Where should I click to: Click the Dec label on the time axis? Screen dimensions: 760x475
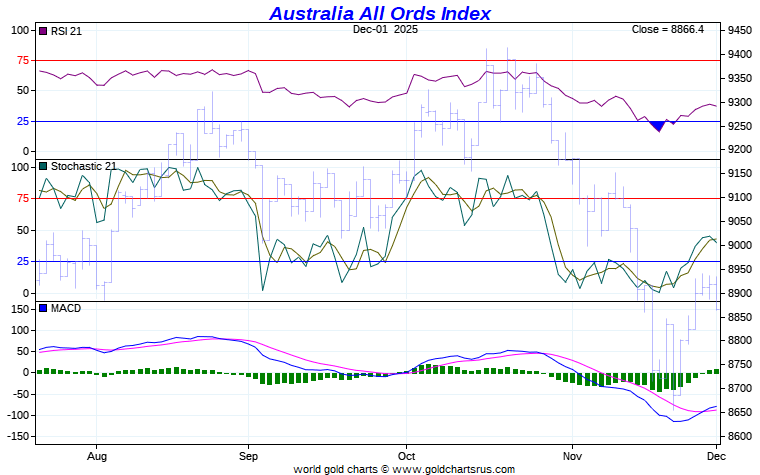tap(716, 455)
